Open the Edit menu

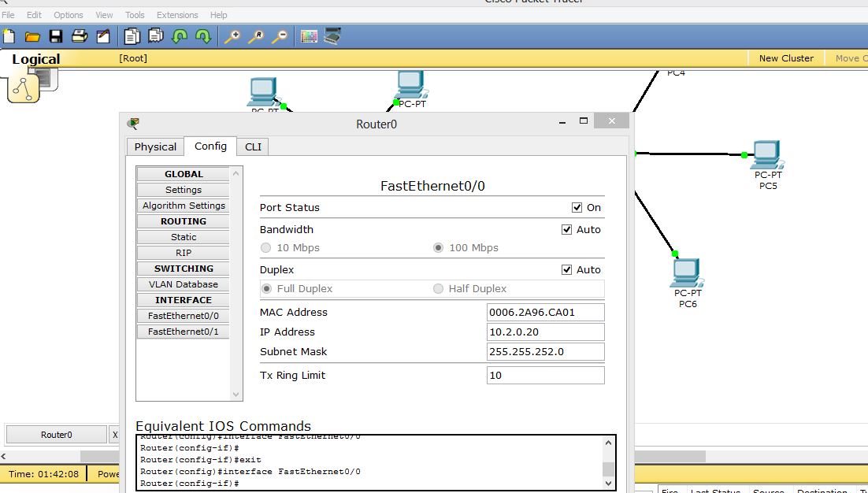pos(35,15)
